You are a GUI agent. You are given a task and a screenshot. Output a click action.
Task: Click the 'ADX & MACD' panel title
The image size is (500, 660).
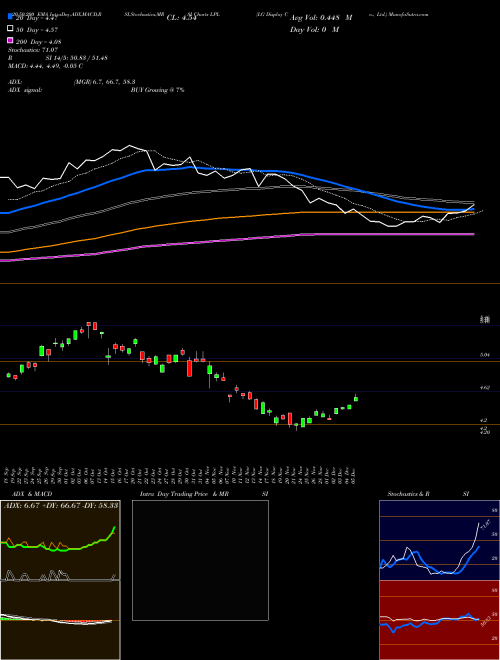pyautogui.click(x=32, y=494)
